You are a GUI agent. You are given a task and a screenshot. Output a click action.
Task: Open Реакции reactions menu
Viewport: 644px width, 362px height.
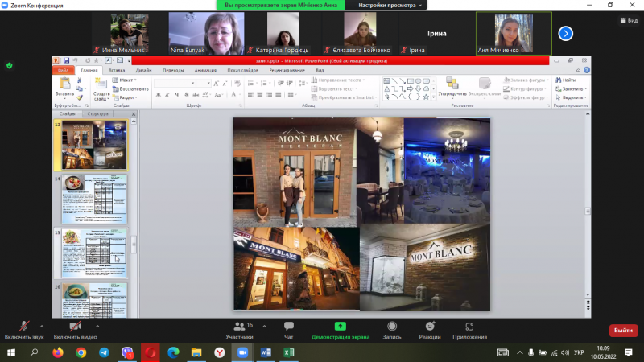click(430, 331)
